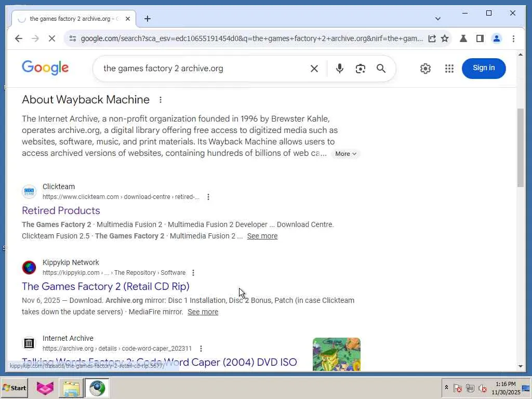Expand the tab search dropdown

tap(437, 19)
